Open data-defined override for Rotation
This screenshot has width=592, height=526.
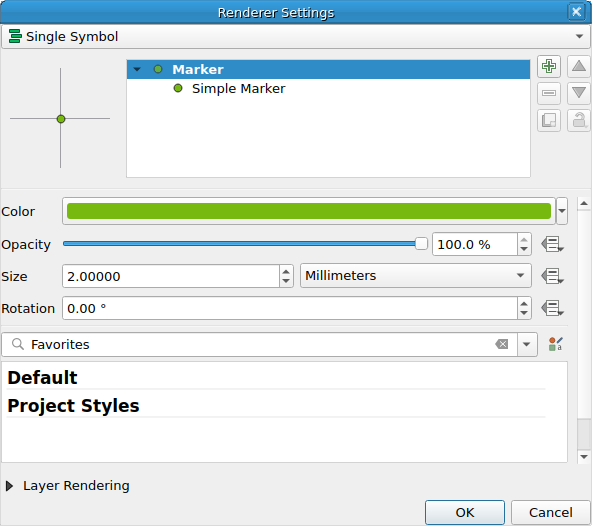pyautogui.click(x=552, y=308)
